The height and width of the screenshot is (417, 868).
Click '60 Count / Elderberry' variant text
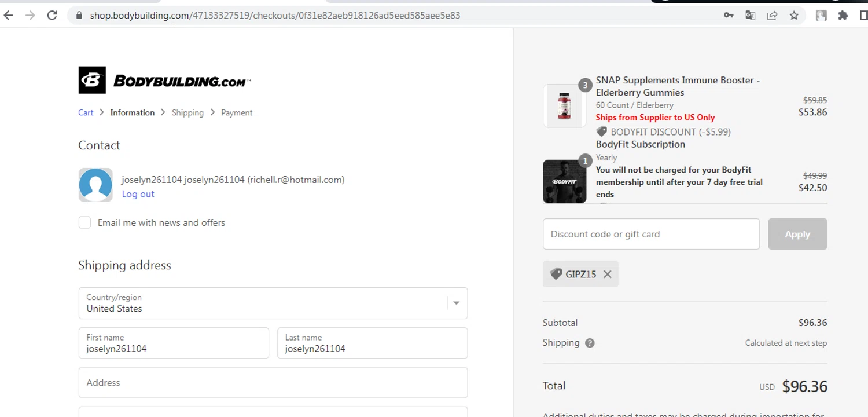pos(635,105)
